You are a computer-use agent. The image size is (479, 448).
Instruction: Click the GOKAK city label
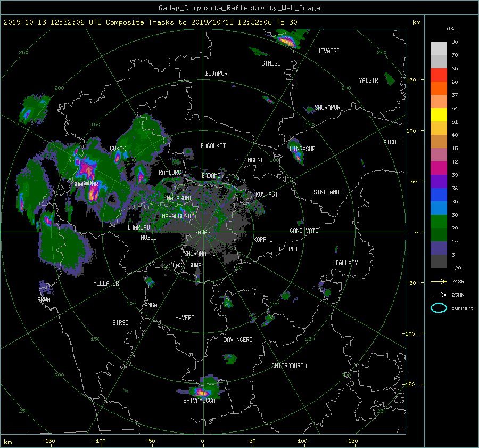pyautogui.click(x=118, y=149)
